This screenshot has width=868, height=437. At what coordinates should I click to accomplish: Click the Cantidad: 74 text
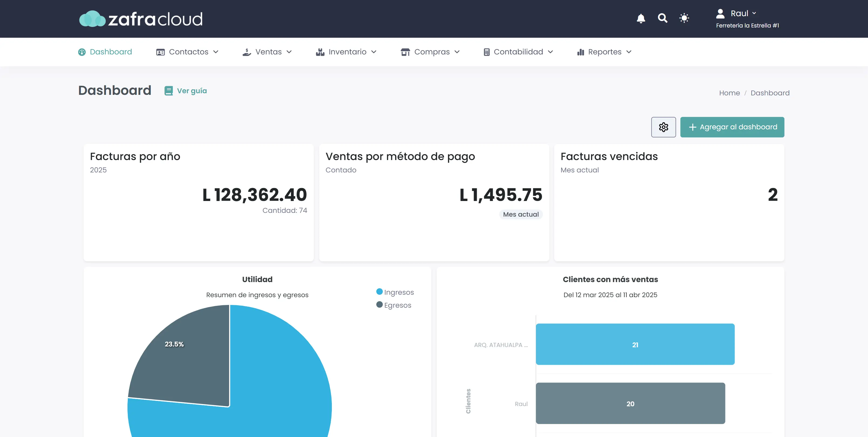coord(285,210)
